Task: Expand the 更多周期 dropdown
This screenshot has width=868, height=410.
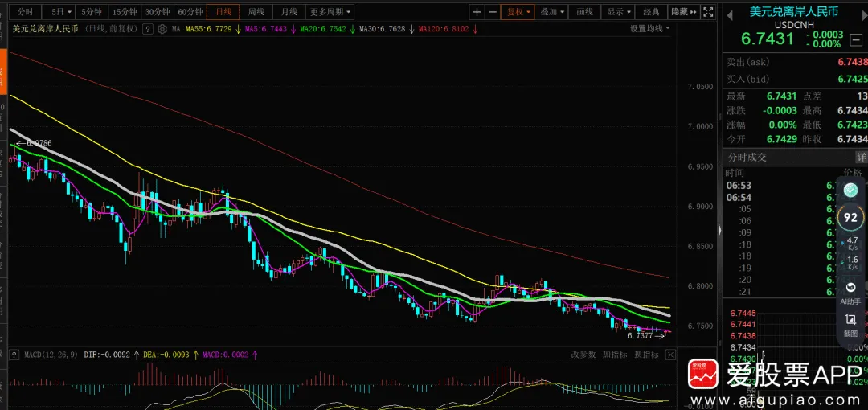Action: [330, 11]
